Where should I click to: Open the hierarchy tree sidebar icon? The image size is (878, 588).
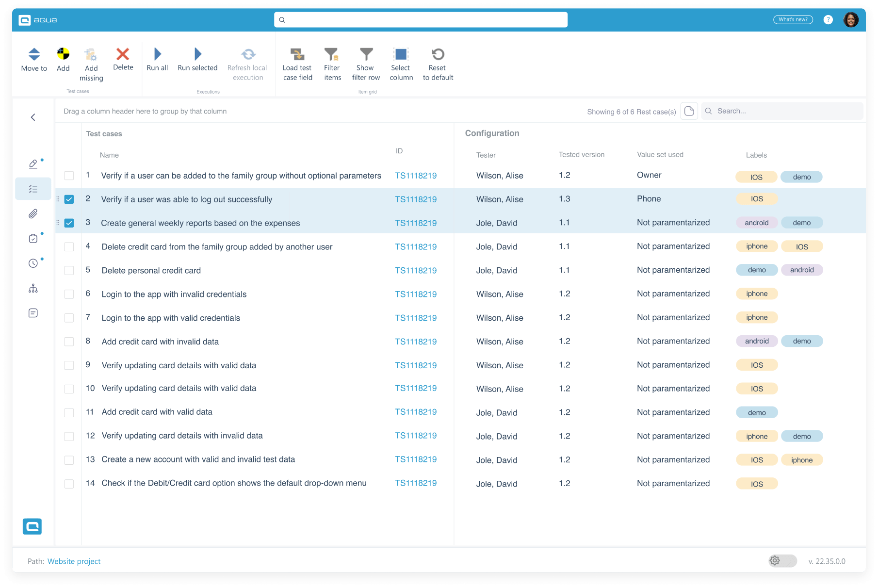33,289
